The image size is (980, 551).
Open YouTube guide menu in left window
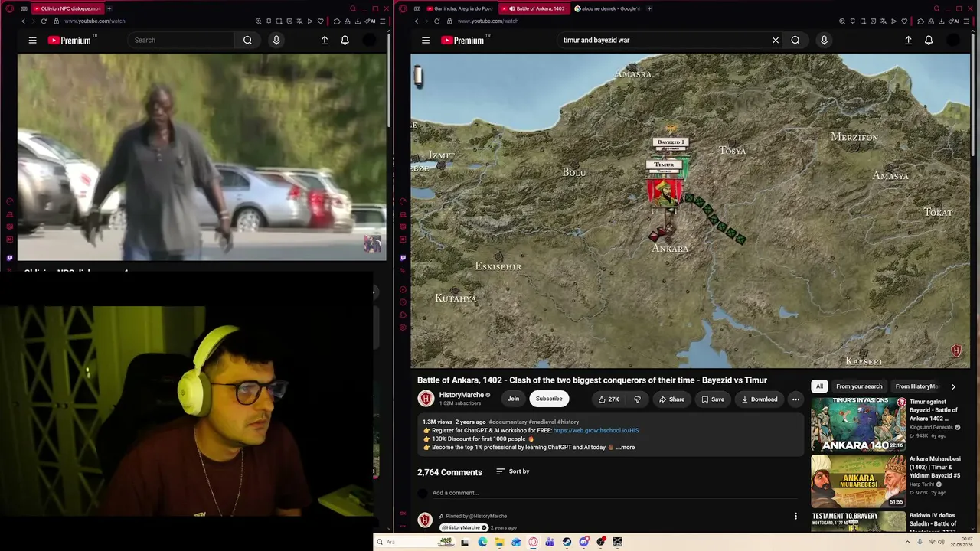coord(32,41)
